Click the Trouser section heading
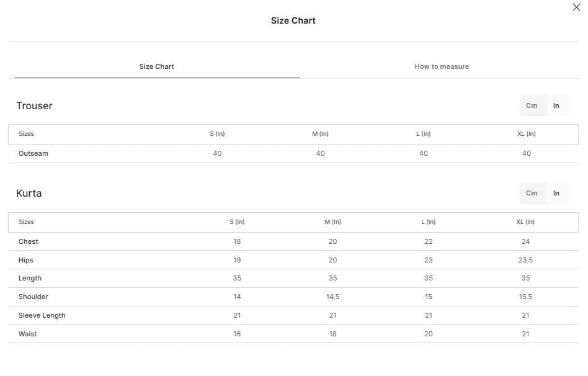 [34, 106]
